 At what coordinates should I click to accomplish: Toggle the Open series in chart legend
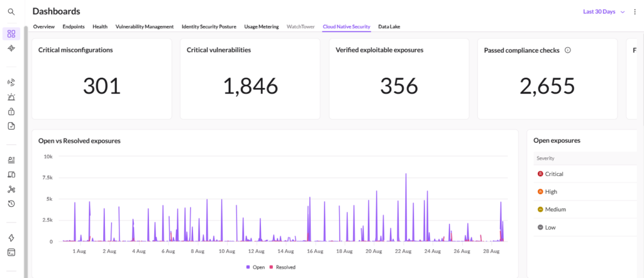255,267
